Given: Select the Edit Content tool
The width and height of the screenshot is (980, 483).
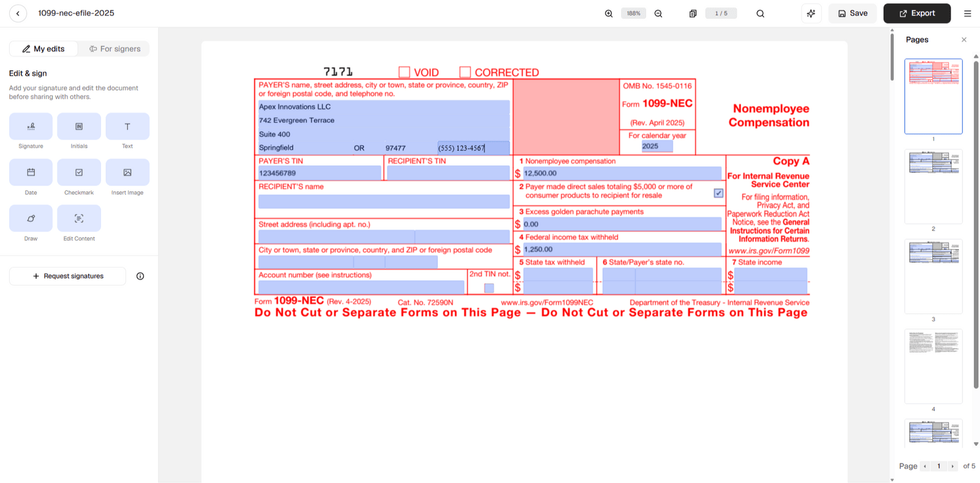Looking at the screenshot, I should point(79,218).
